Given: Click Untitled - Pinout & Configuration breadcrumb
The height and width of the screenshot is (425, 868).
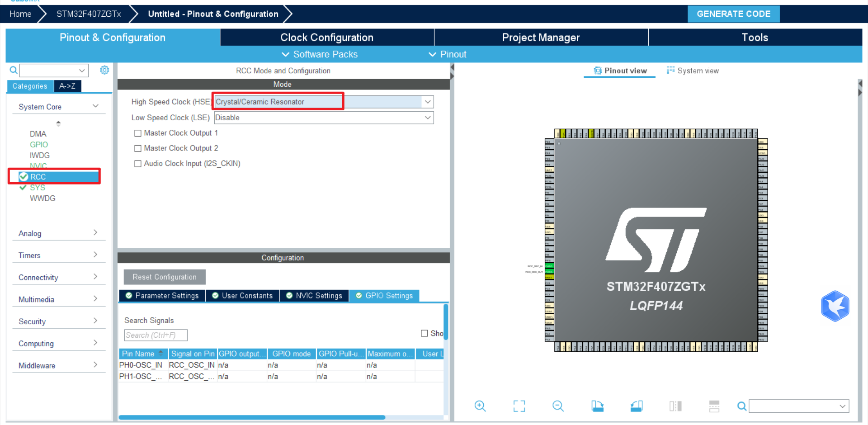Looking at the screenshot, I should (213, 14).
